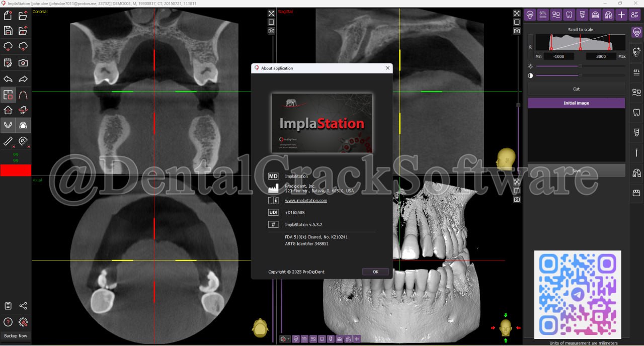Select STL in right vertical sidebar
The width and height of the screenshot is (644, 346).
636,72
